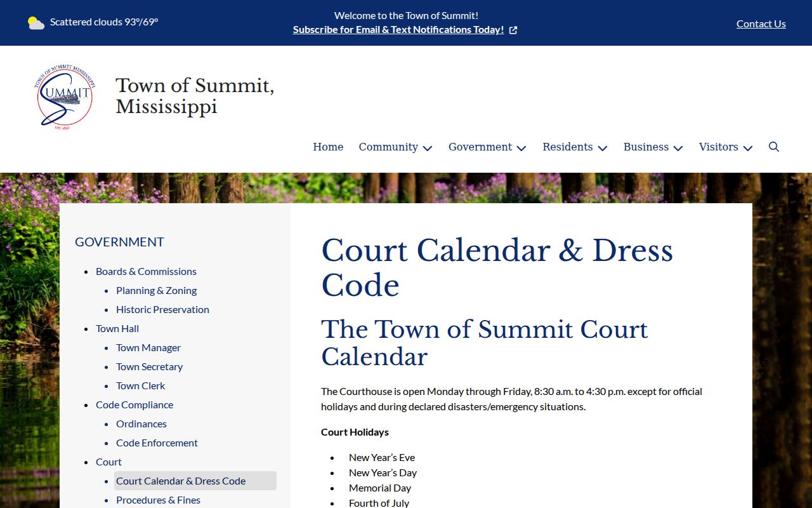Expand the Community menu chevron

click(428, 148)
